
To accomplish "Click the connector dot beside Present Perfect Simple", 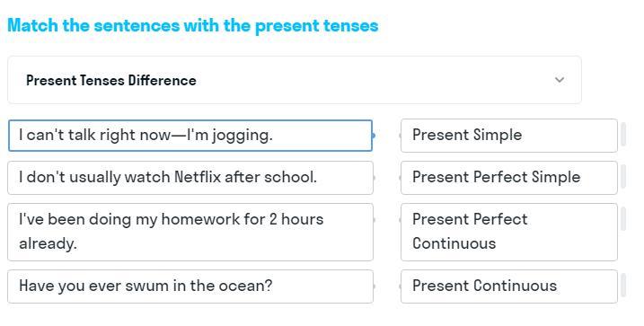I will [x=401, y=178].
